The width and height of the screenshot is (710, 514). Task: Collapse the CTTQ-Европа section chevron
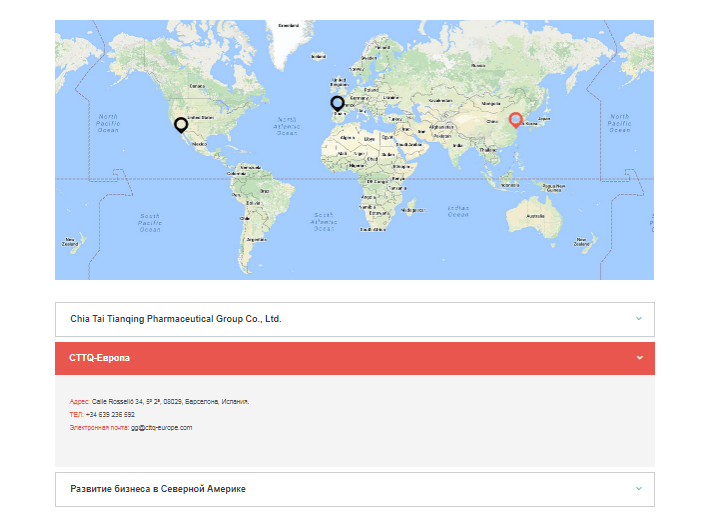[x=639, y=358]
